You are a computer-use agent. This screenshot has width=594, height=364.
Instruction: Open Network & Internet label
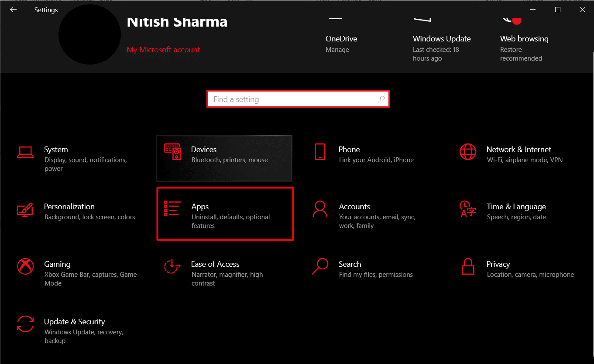coord(519,150)
